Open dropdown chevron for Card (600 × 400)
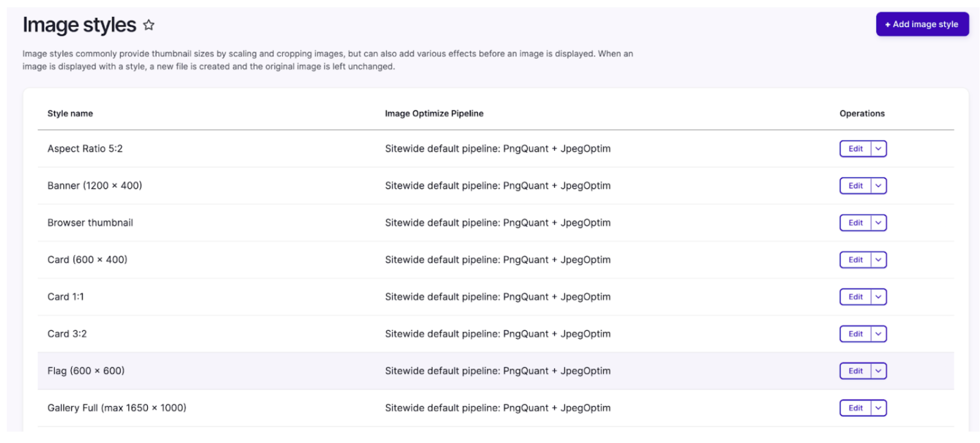The image size is (980, 443). [879, 260]
